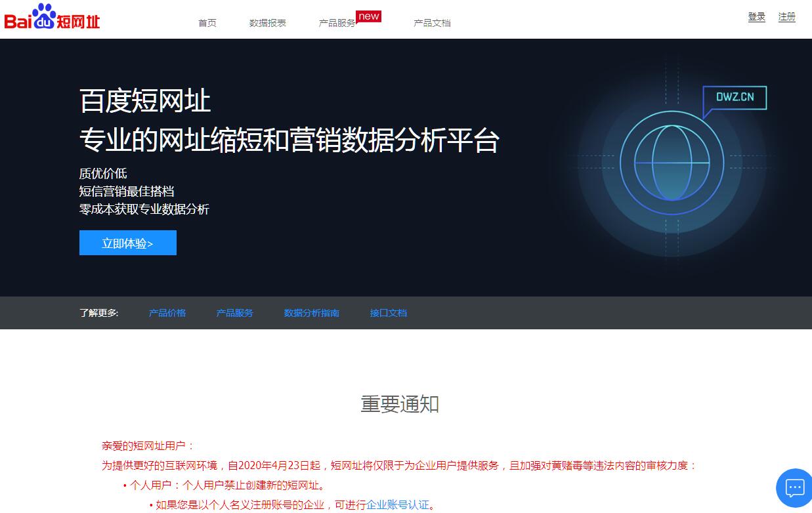
Task: Click the 了解更多 label
Action: [98, 313]
